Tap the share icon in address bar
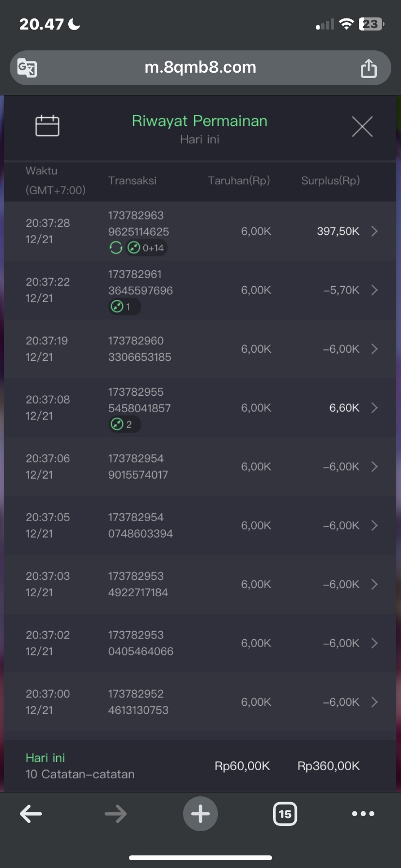The image size is (401, 868). click(x=368, y=68)
